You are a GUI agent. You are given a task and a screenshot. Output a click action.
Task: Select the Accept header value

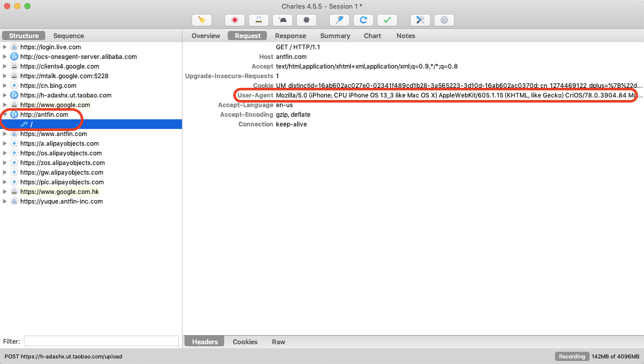[367, 67]
